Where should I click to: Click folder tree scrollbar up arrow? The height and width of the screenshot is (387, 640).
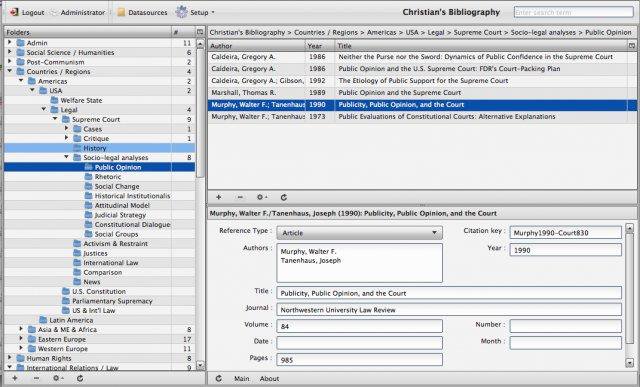(x=200, y=44)
